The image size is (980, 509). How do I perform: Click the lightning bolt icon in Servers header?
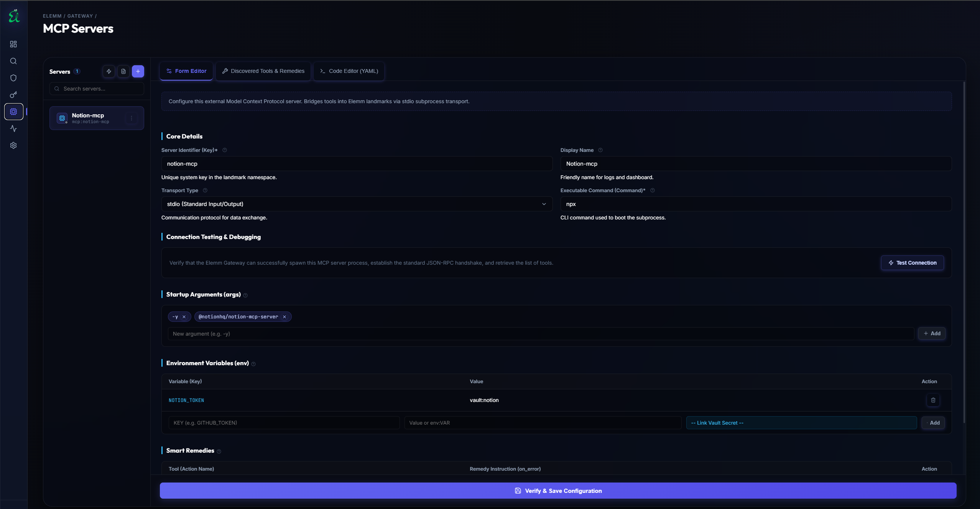pos(109,71)
